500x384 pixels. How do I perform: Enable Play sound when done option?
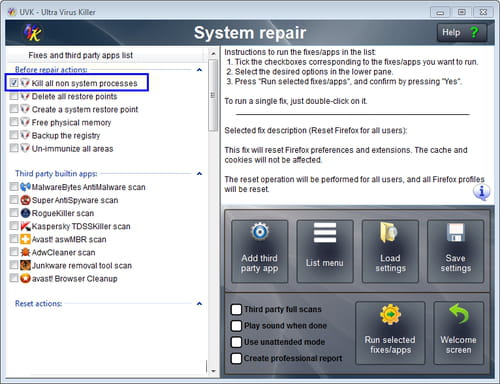pyautogui.click(x=236, y=326)
